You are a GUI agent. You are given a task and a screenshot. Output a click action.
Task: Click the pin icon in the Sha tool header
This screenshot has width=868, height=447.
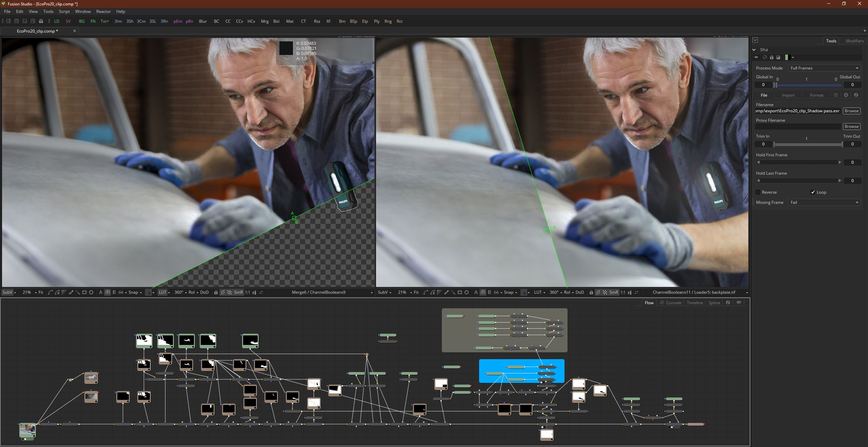click(x=756, y=57)
